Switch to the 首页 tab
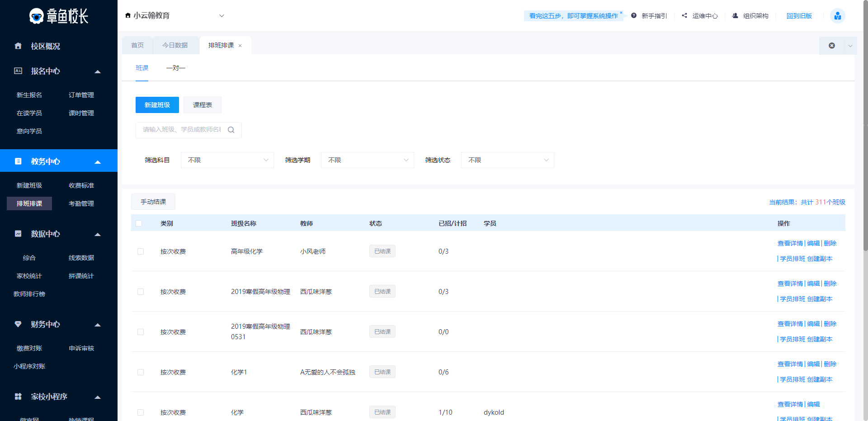The width and height of the screenshot is (868, 421). 137,45
